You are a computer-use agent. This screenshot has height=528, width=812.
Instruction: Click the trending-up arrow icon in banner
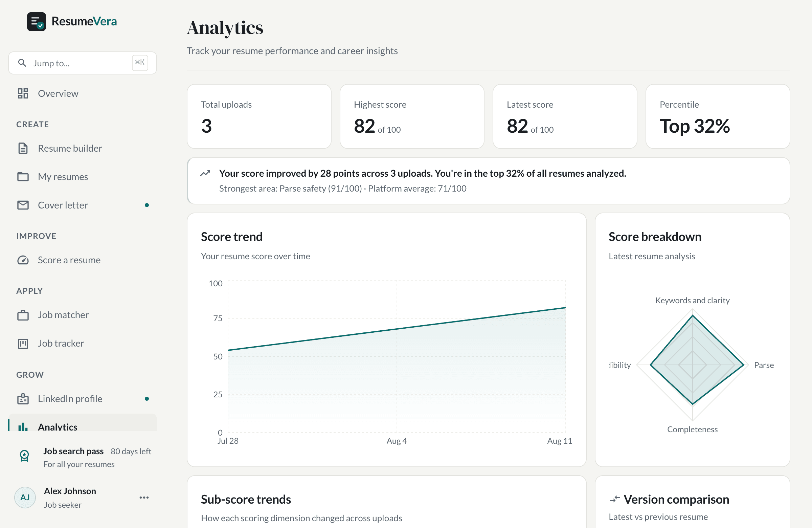point(205,173)
